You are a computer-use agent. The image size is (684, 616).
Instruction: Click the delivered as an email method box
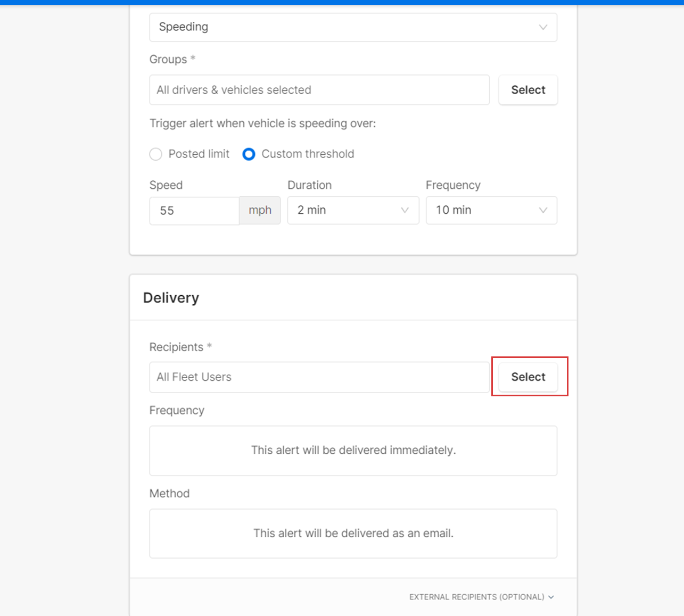tap(353, 534)
